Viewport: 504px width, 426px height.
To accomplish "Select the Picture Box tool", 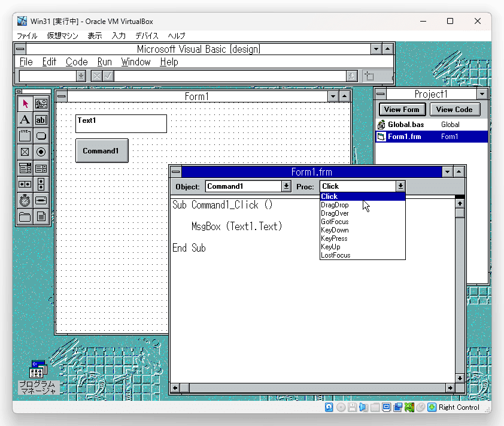I will [x=41, y=104].
